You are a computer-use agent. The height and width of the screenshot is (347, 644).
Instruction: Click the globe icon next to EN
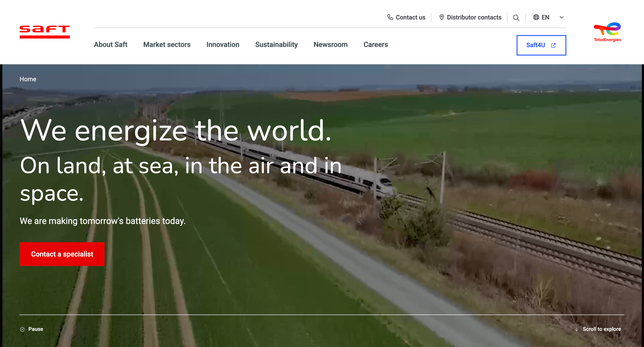[535, 17]
